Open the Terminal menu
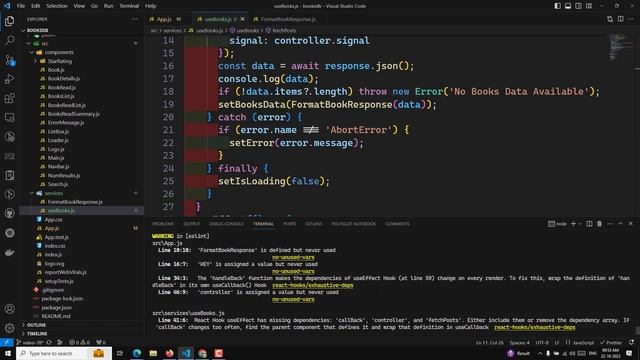The image size is (640, 360). click(129, 6)
